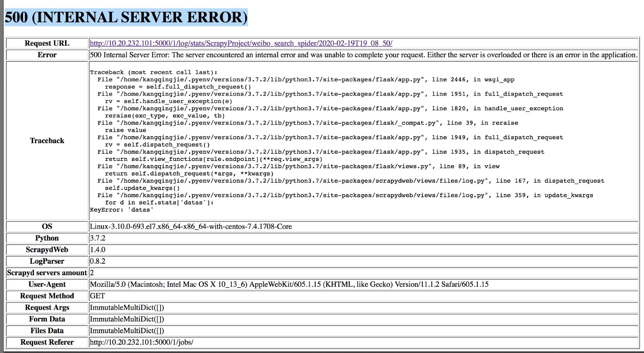Select the 'Python' row label
This screenshot has height=353, width=644.
coord(47,238)
